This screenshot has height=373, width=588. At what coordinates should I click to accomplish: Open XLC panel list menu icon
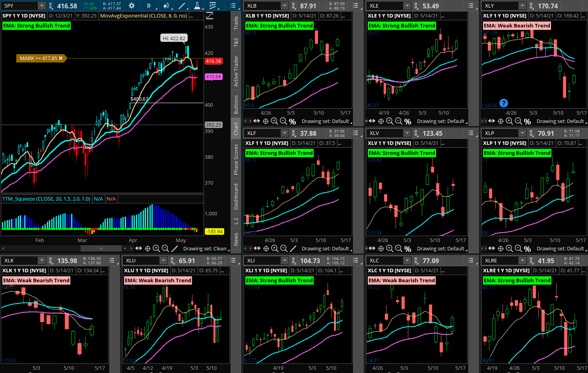(x=471, y=260)
